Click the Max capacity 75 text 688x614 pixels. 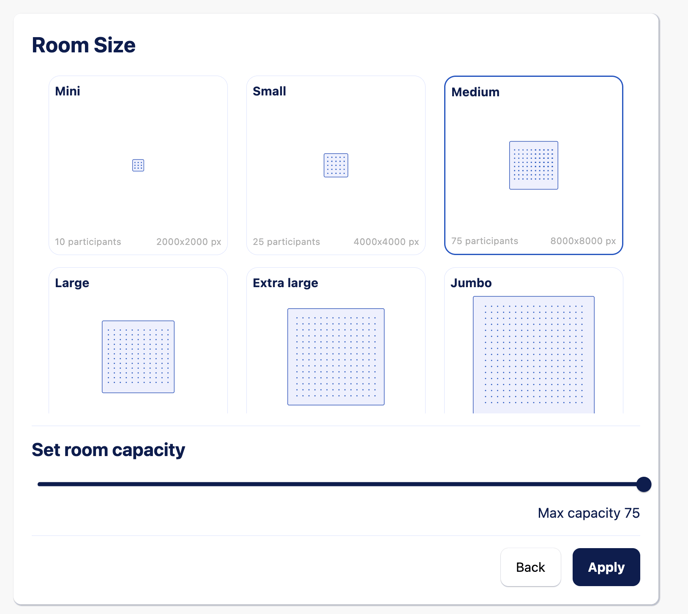[589, 513]
